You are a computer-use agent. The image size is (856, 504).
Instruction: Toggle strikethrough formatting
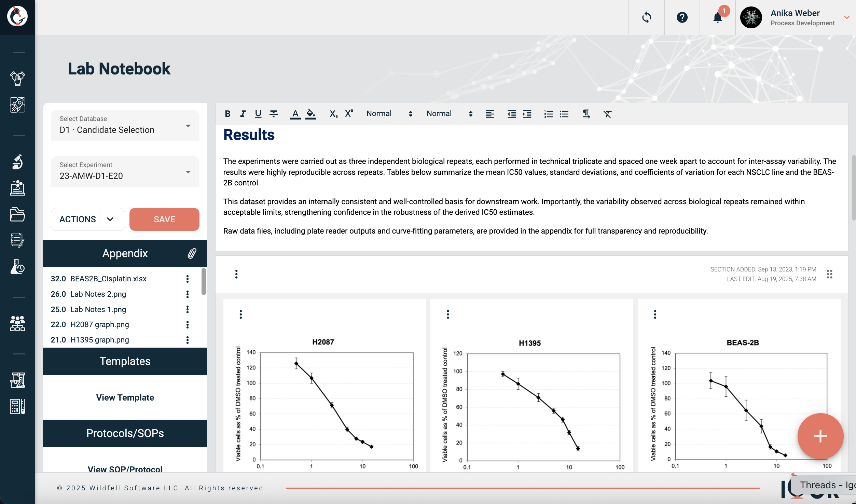click(x=274, y=114)
